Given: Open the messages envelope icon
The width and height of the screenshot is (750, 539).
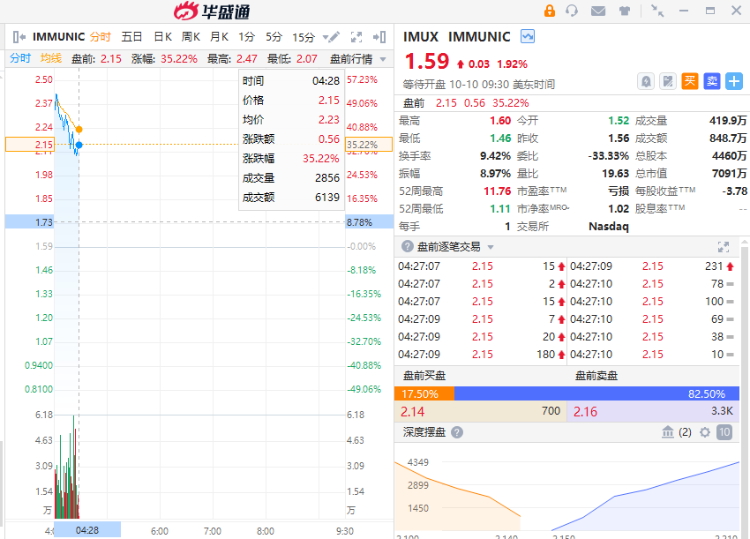Looking at the screenshot, I should pos(598,11).
